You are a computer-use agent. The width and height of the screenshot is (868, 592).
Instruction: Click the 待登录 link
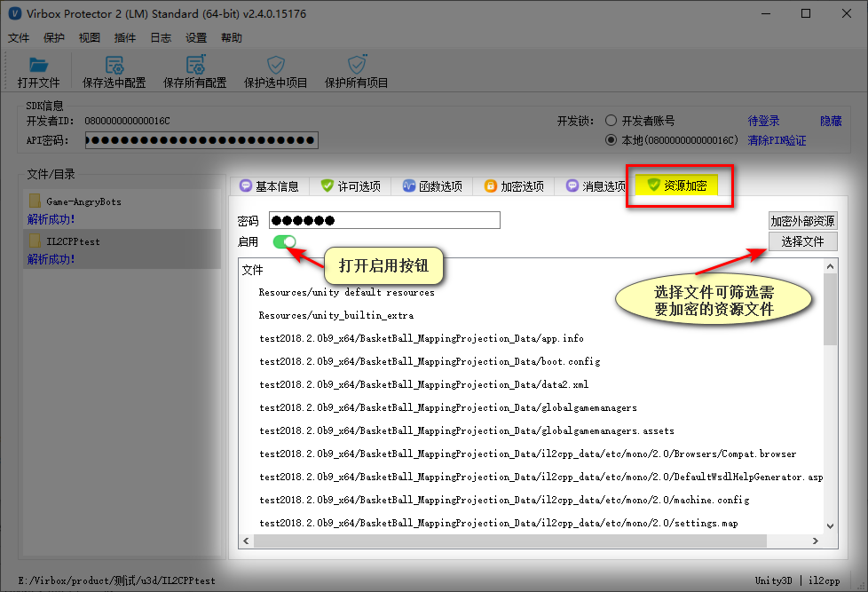pos(763,121)
